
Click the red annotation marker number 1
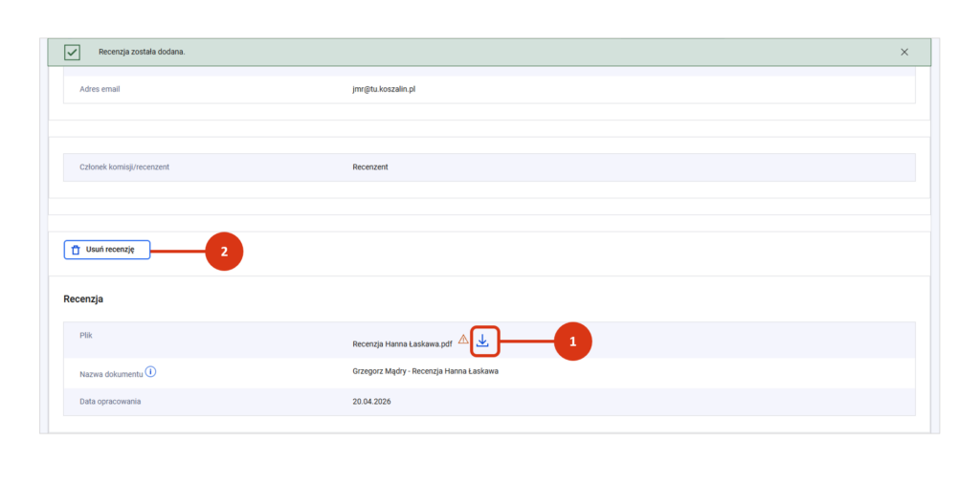(573, 341)
